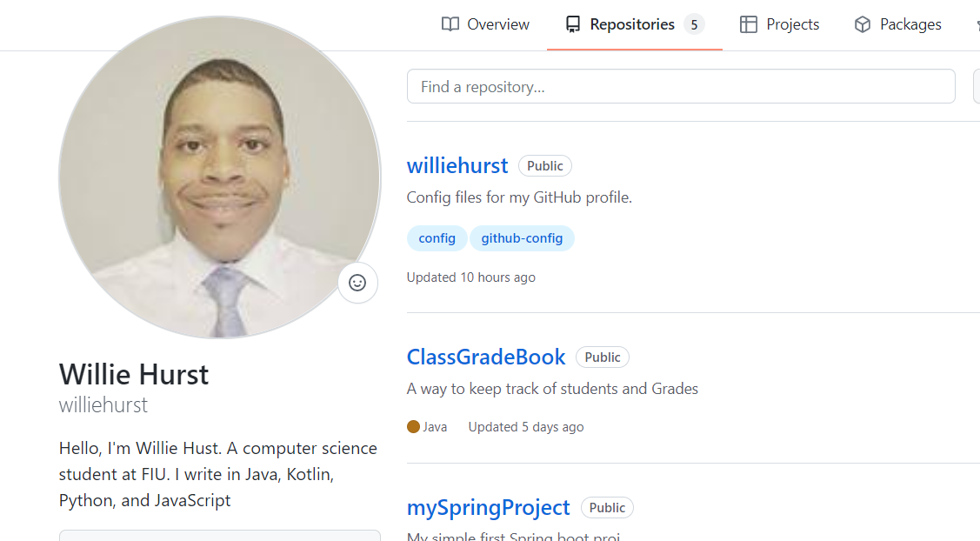The height and width of the screenshot is (541, 980).
Task: Select the github-config topic tag
Action: pos(522,238)
